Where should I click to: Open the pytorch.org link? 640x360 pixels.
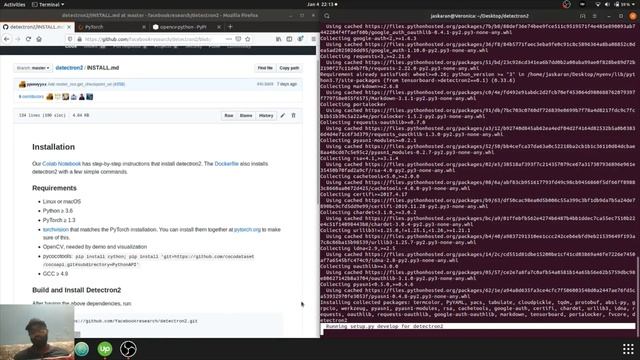(x=247, y=230)
